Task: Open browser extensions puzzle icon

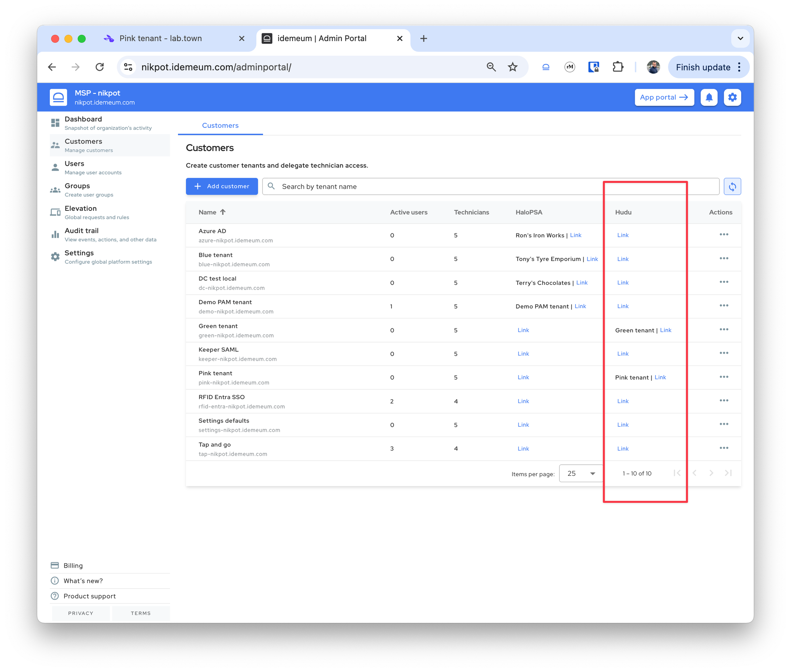Action: click(617, 67)
